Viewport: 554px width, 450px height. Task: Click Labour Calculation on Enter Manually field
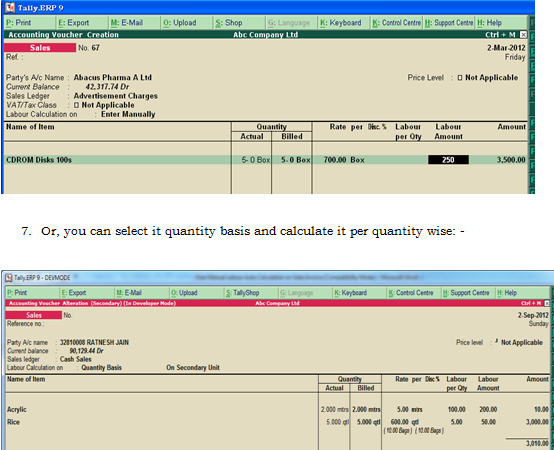point(128,114)
